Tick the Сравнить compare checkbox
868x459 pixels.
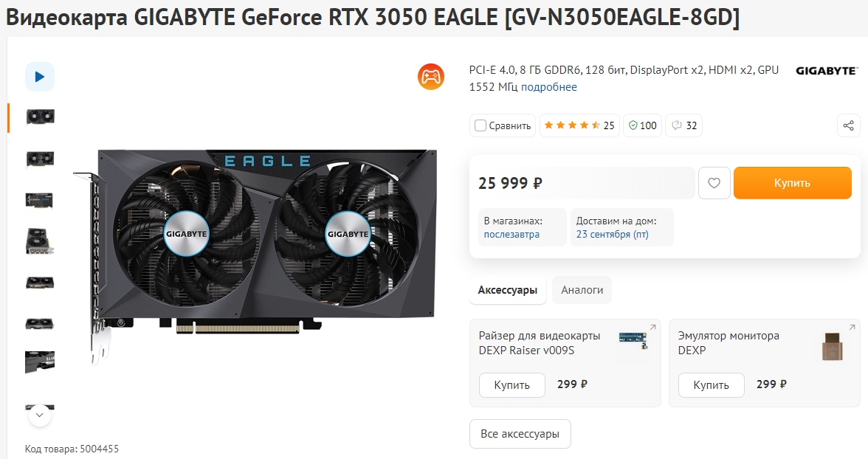[480, 125]
